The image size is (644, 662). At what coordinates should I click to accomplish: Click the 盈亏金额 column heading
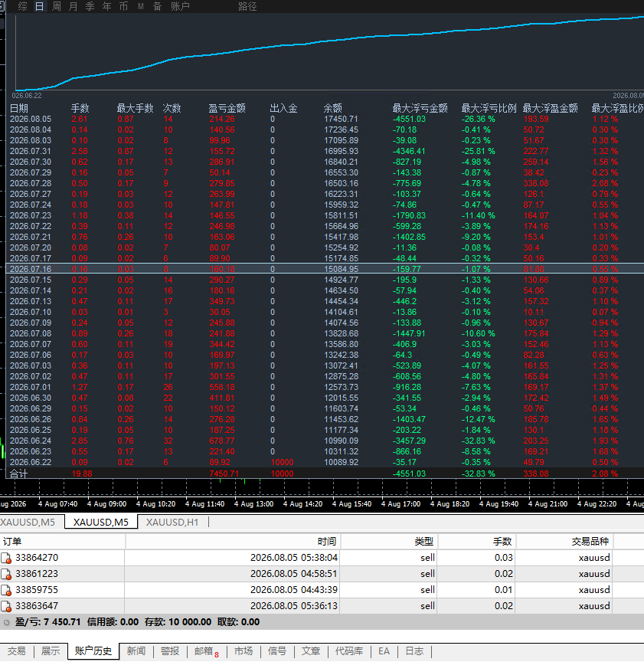(227, 109)
